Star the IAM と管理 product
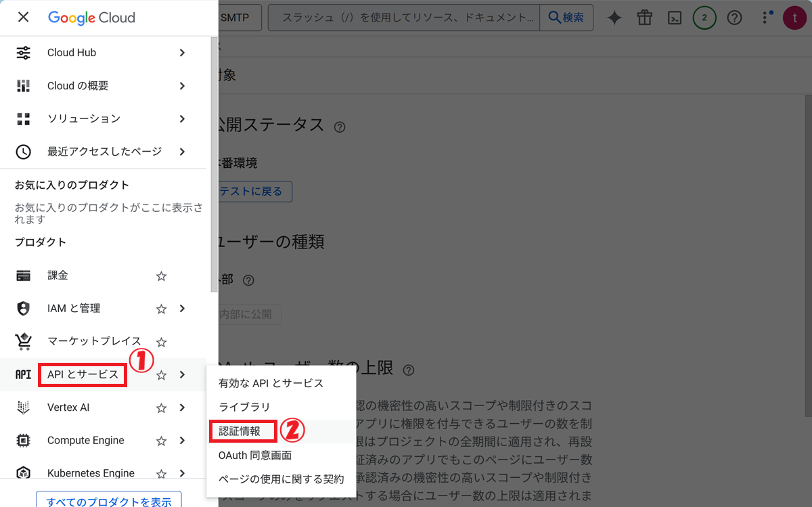812x507 pixels. click(x=161, y=309)
